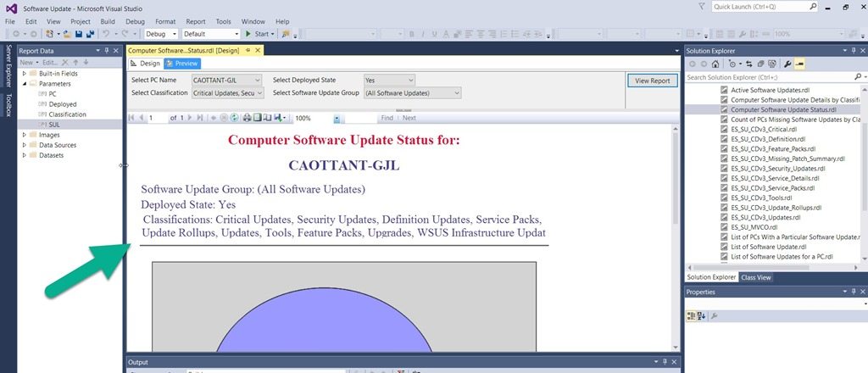Select the Classification parameter
The image size is (868, 373).
coord(67,114)
